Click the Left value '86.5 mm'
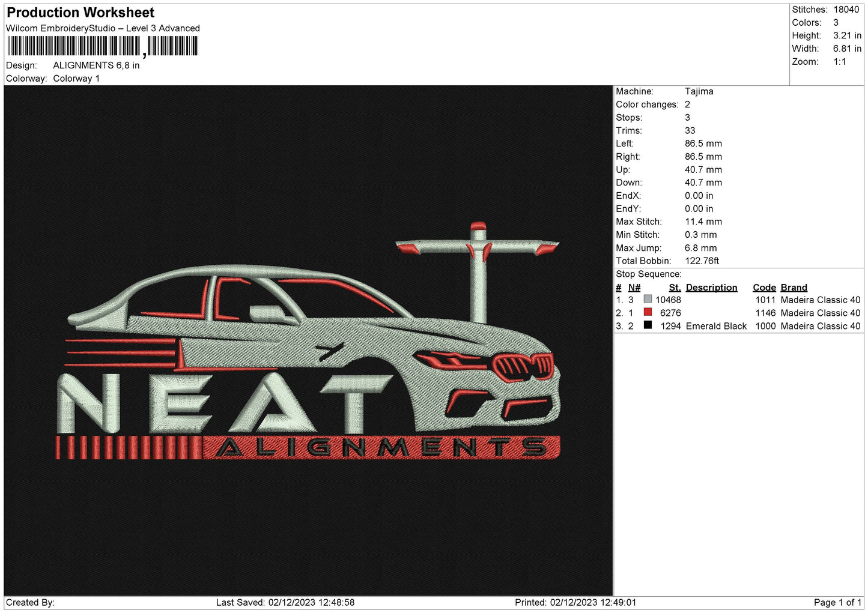Screen dimensions: 868x613 (x=703, y=143)
